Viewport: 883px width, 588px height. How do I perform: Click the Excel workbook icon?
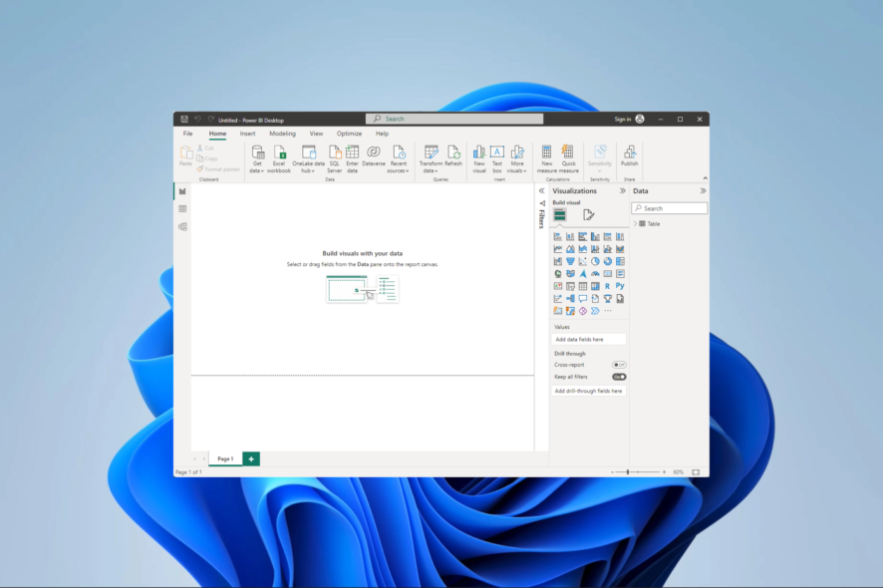tap(279, 158)
